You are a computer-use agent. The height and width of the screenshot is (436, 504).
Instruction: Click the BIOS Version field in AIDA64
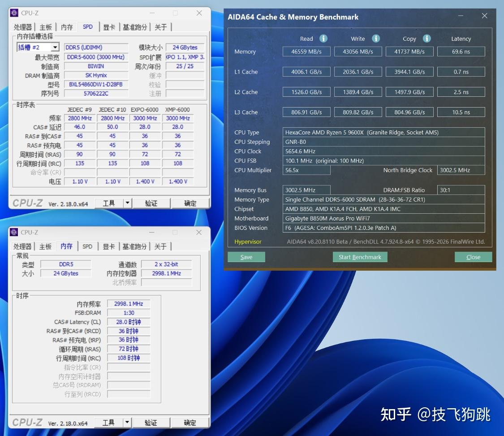(x=384, y=228)
